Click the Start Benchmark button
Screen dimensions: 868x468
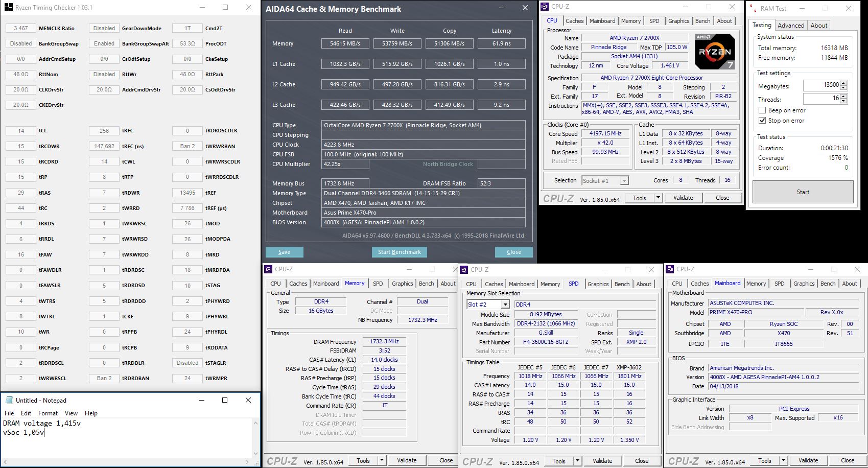click(x=400, y=252)
